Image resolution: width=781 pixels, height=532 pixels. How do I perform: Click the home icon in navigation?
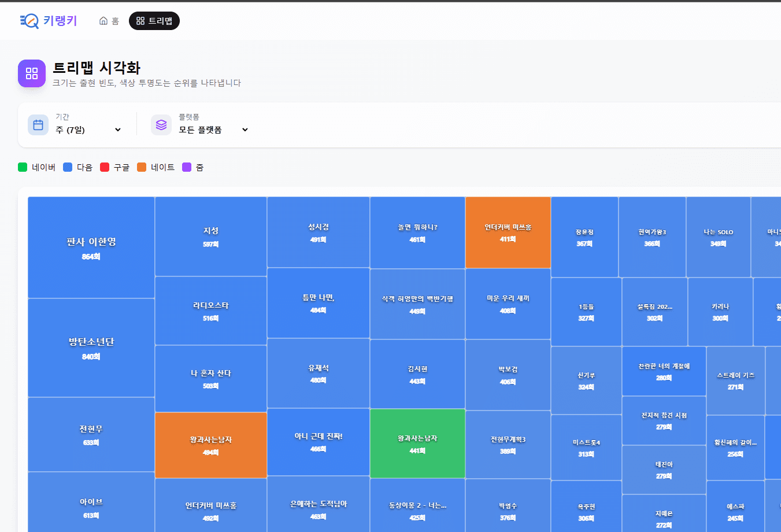point(103,21)
